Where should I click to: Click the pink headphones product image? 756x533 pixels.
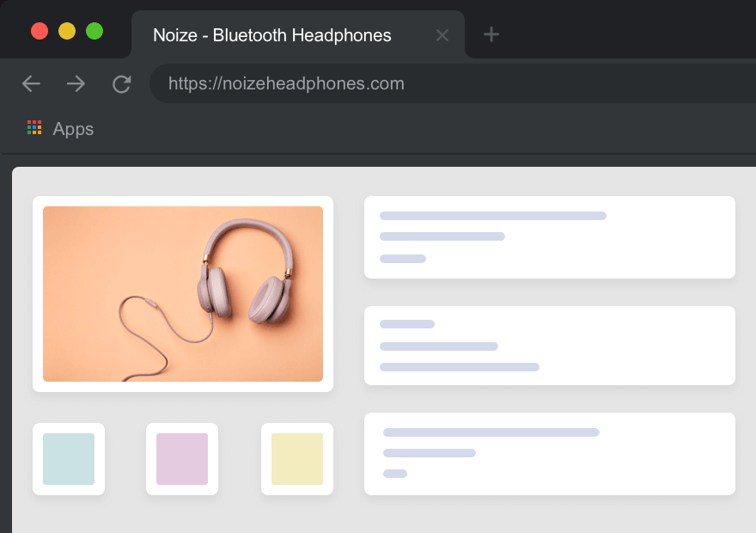[x=183, y=294]
